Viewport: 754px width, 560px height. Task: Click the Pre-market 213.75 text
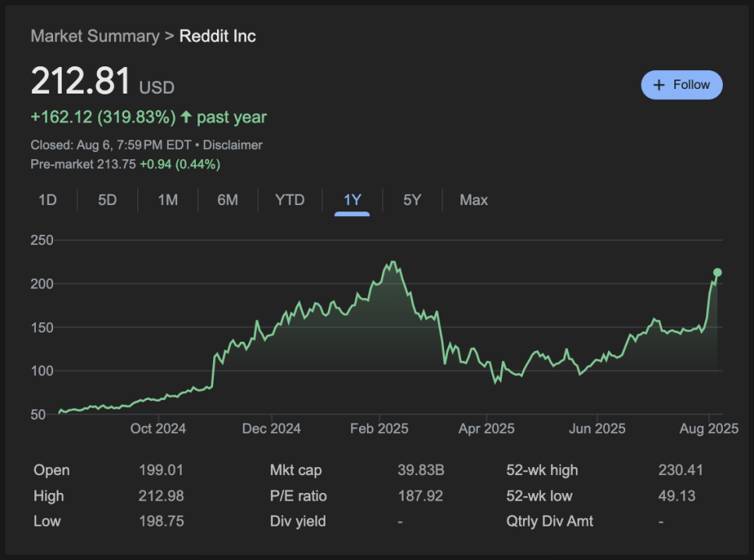pyautogui.click(x=84, y=165)
